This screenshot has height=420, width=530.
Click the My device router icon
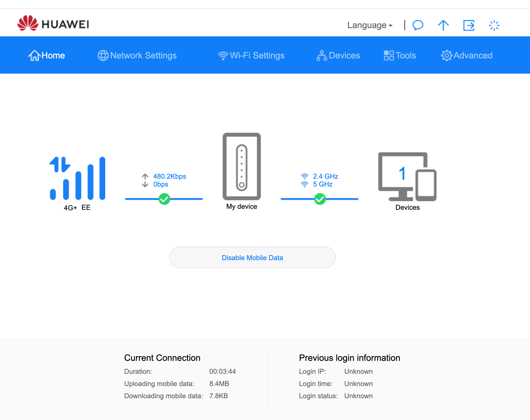(242, 166)
